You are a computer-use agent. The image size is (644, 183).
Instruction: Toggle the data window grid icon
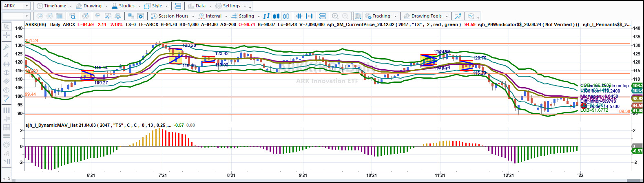click(x=358, y=16)
